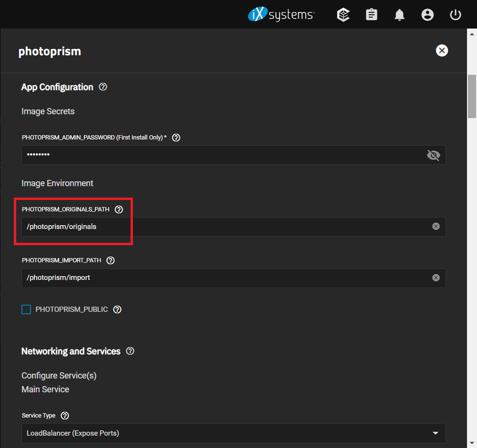Open the TrueCommand status icon
The height and width of the screenshot is (448, 477).
[x=343, y=15]
